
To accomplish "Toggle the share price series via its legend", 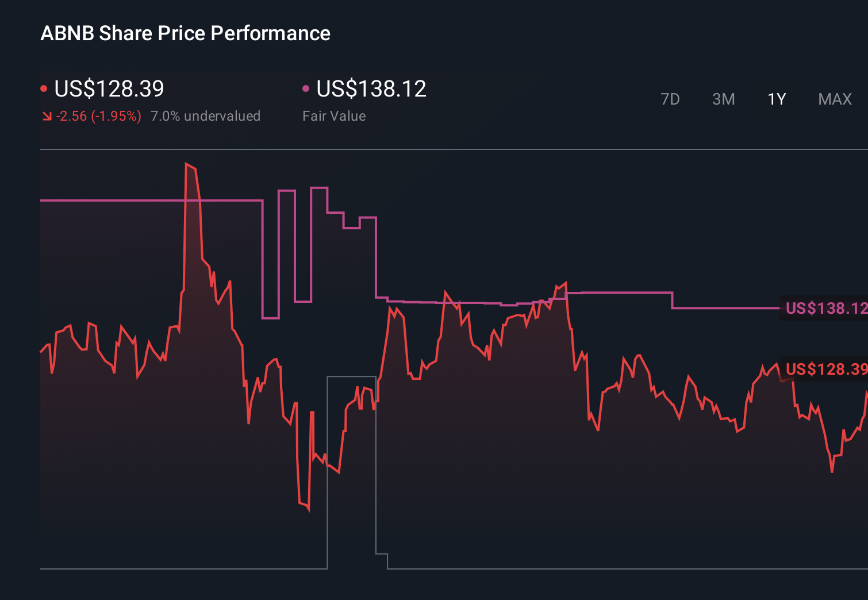I will (44, 88).
